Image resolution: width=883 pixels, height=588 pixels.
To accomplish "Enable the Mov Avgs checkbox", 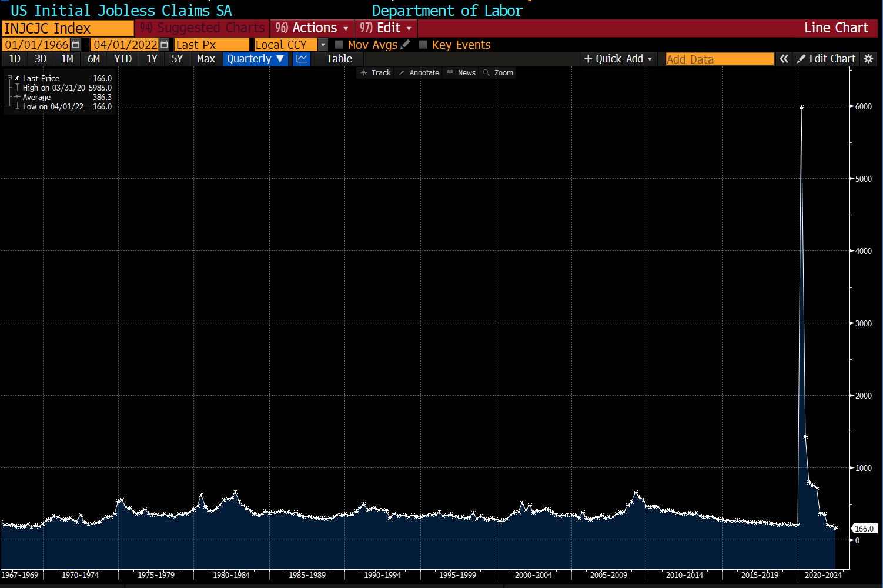I will (x=339, y=45).
